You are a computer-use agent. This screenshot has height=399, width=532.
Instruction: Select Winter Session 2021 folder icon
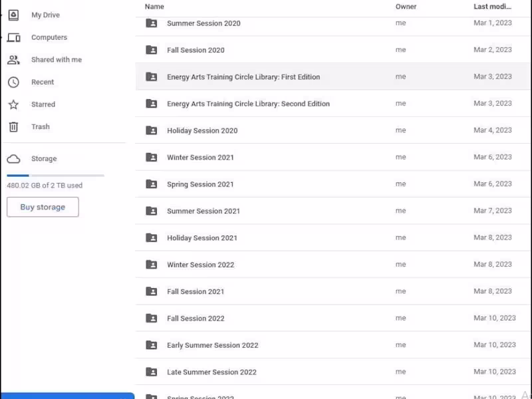pos(152,157)
